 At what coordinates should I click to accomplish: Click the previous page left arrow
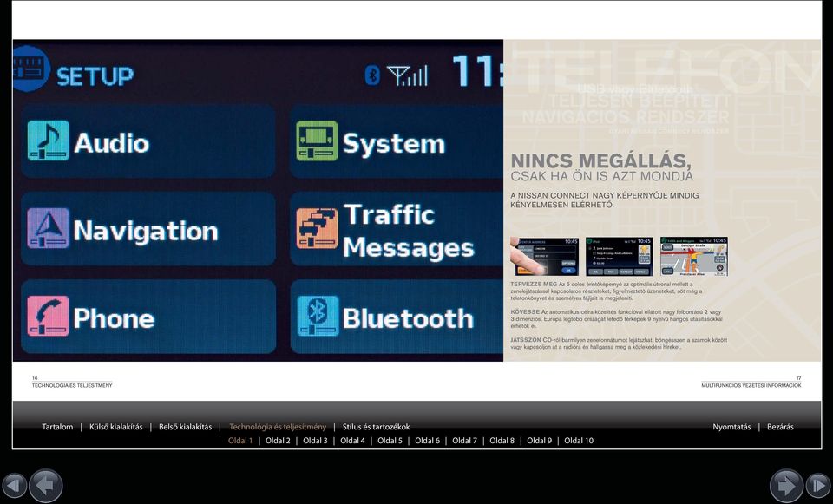click(x=46, y=486)
